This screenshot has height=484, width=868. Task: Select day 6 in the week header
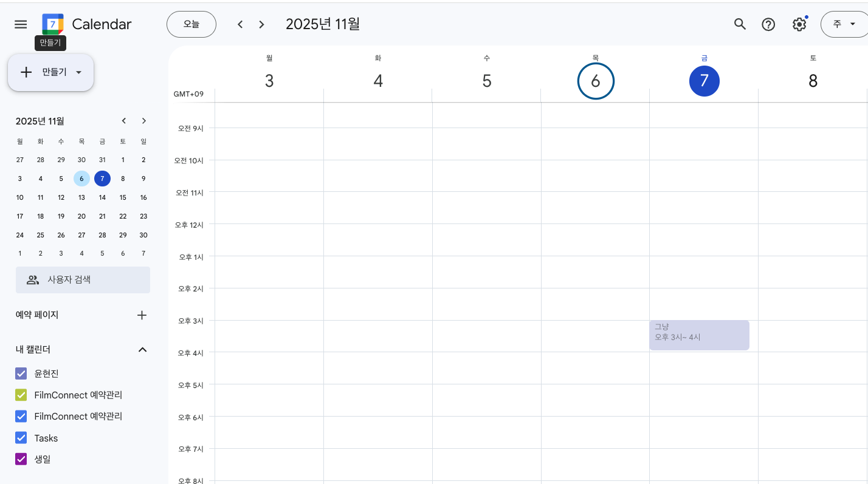(596, 81)
